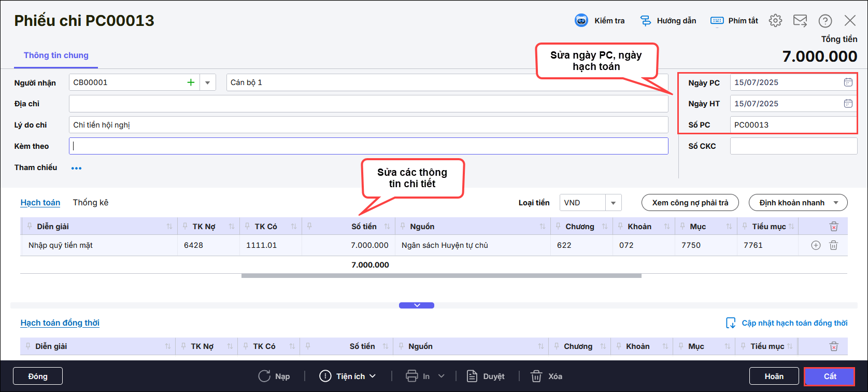
Task: Click the Cất save button
Action: pos(829,376)
